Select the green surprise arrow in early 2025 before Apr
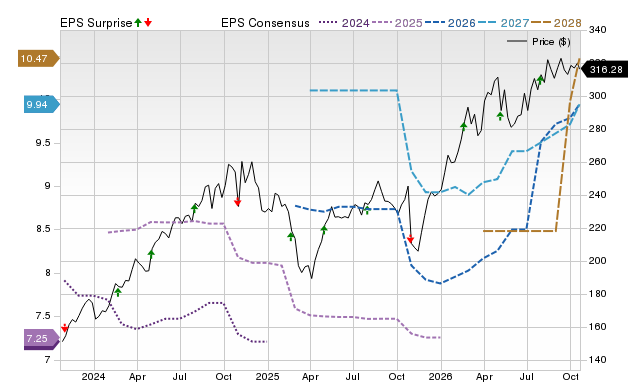Image resolution: width=640 pixels, height=382 pixels. click(291, 236)
